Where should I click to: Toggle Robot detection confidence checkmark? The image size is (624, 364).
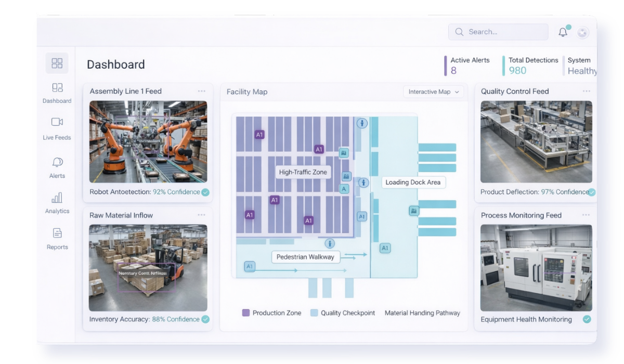(x=205, y=192)
